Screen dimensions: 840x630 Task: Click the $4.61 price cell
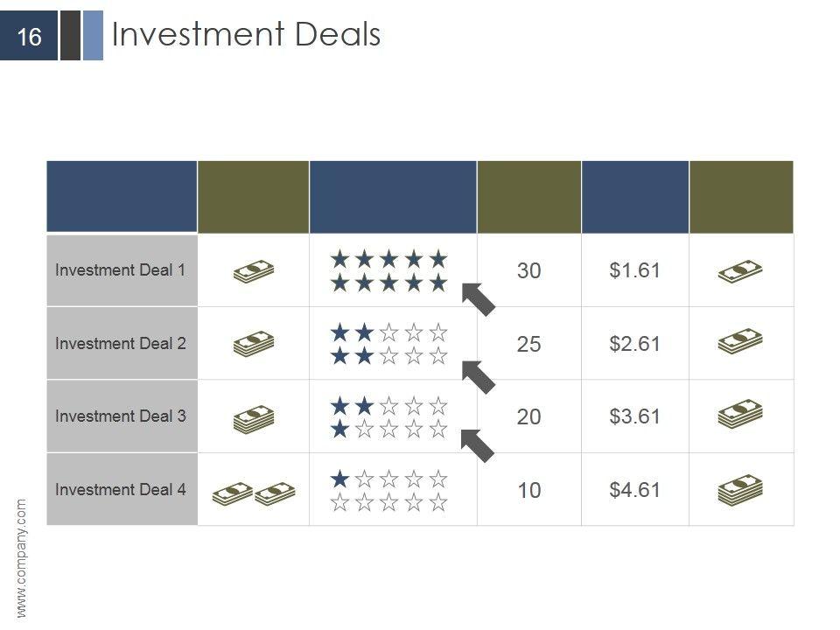coord(634,490)
